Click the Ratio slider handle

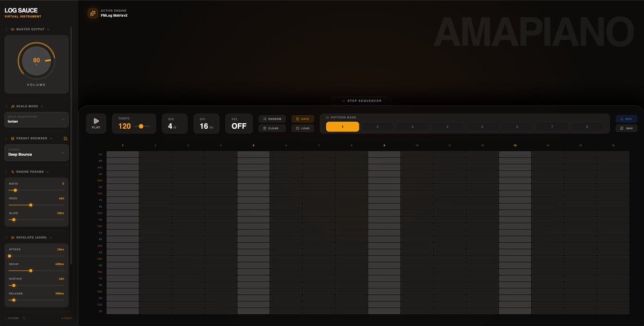pos(15,190)
